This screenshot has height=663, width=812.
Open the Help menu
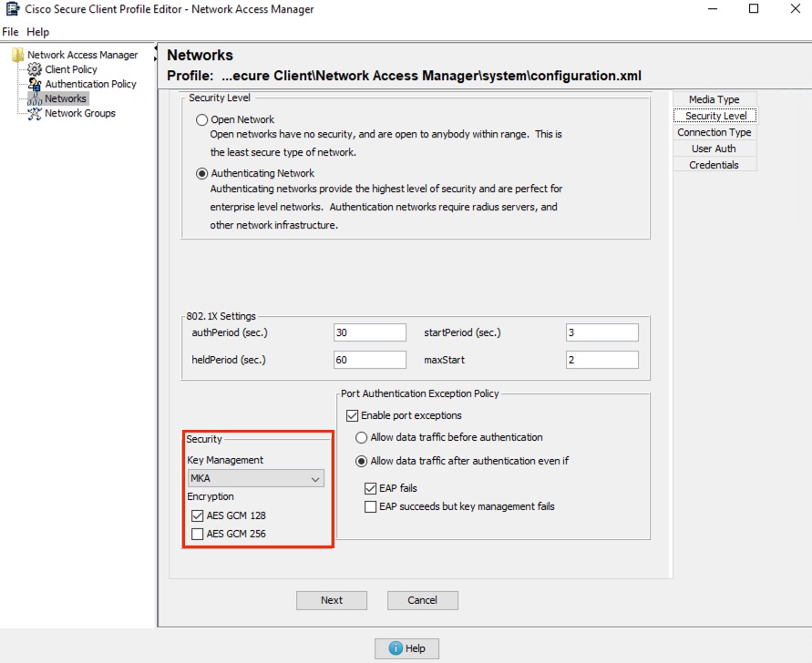coord(37,32)
